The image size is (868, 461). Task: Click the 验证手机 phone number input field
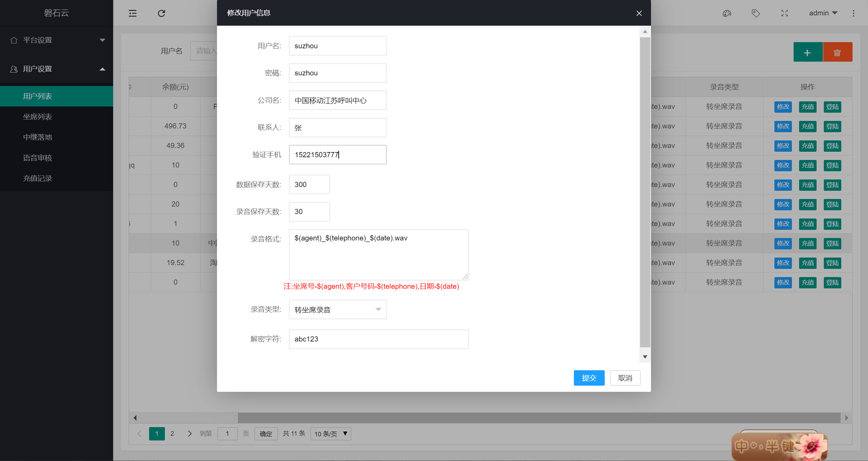click(337, 154)
